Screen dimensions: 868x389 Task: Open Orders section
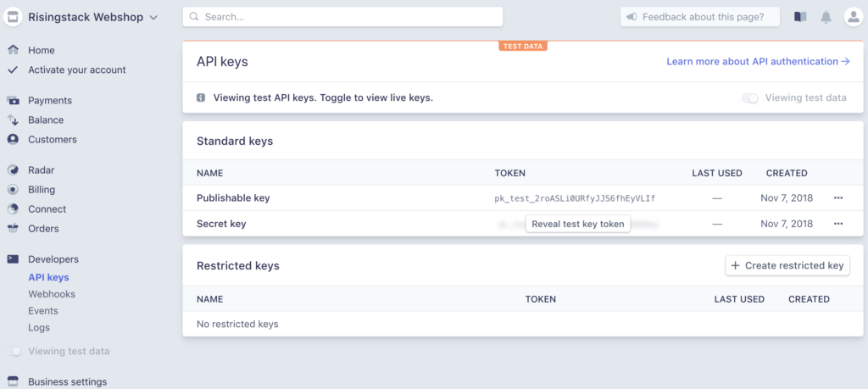coord(43,229)
